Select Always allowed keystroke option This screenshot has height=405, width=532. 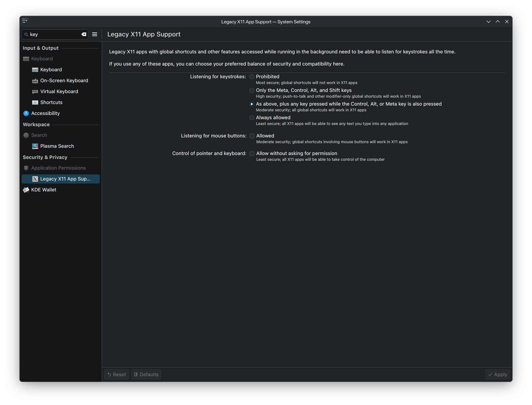coord(252,118)
